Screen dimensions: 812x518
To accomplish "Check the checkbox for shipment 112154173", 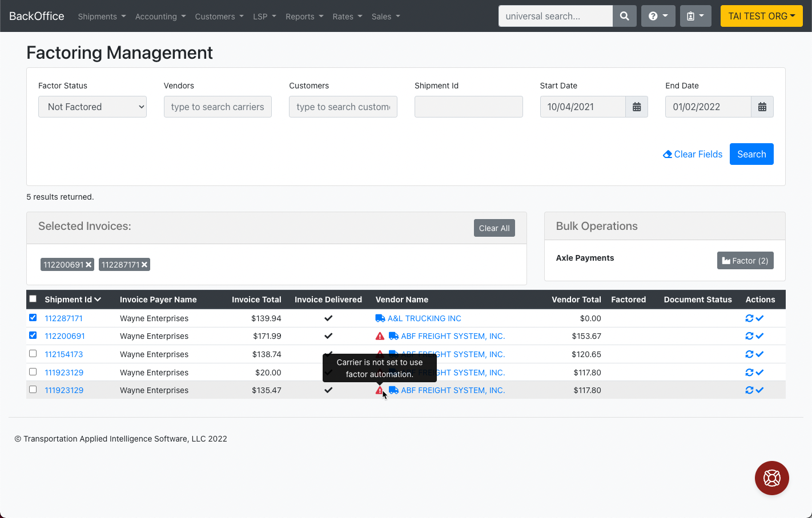I will (x=33, y=354).
